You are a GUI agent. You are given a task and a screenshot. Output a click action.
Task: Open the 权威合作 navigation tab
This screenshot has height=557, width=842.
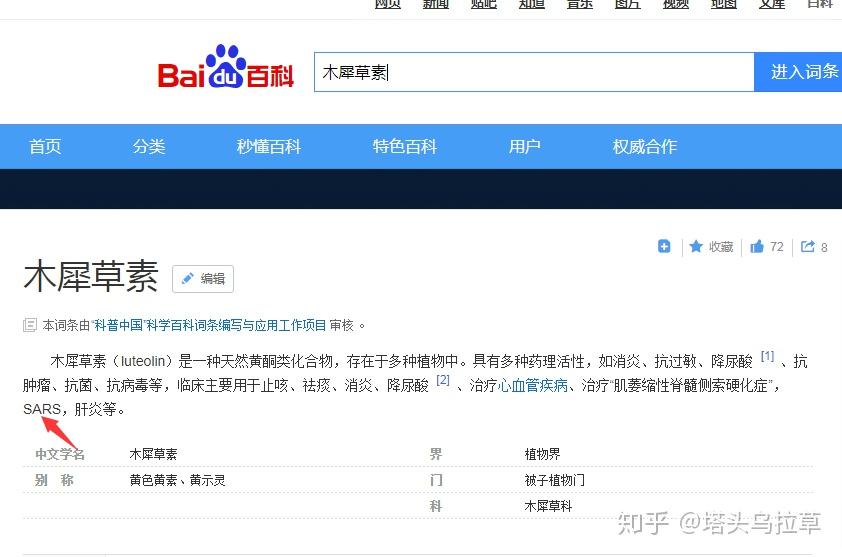point(645,147)
